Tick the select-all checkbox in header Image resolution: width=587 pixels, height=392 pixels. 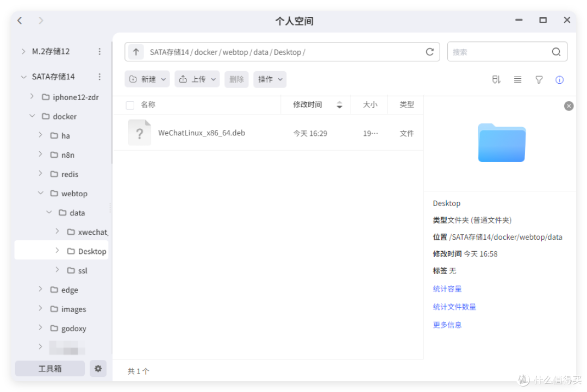(130, 105)
